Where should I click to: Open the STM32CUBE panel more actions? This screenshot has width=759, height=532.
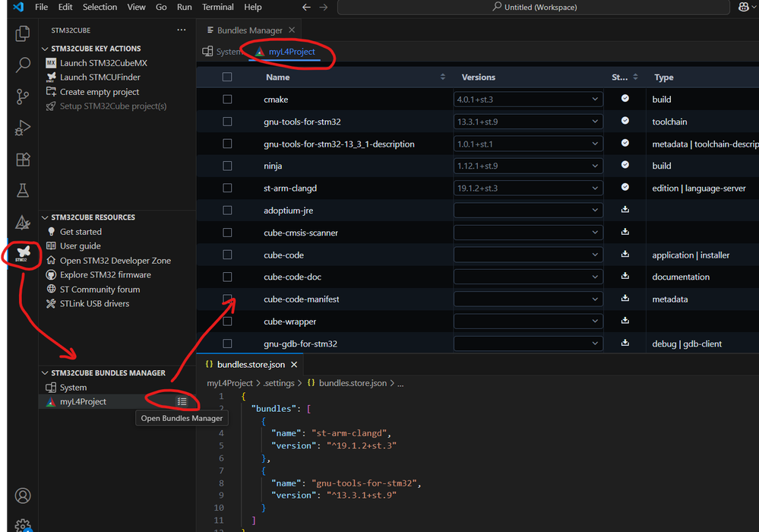click(182, 30)
